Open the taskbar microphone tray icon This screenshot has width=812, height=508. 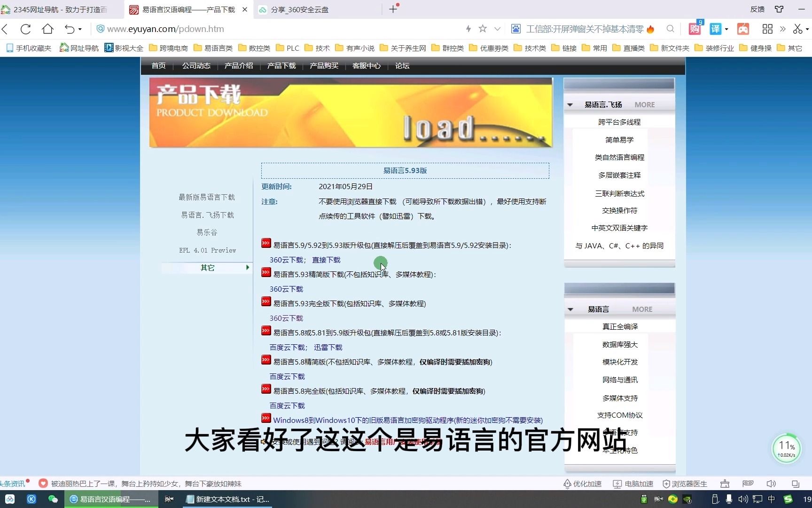point(729,499)
